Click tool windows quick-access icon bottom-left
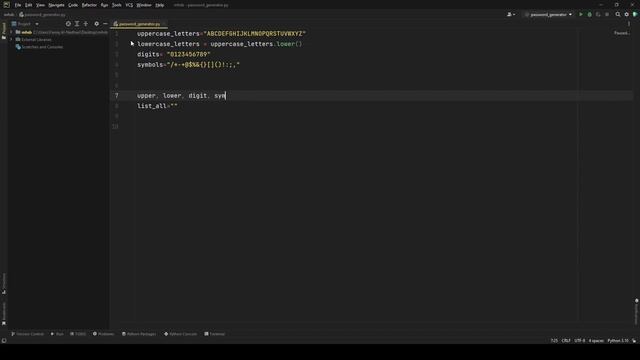Screen dimensions: 640x360 click(x=4, y=340)
